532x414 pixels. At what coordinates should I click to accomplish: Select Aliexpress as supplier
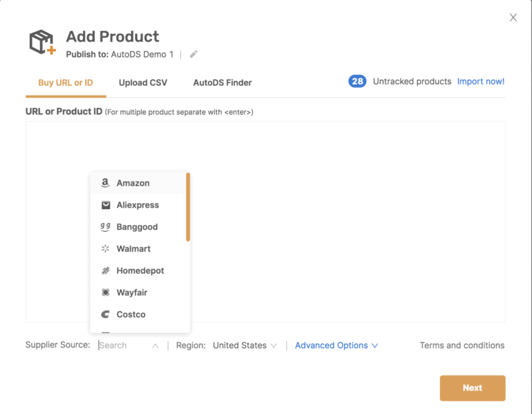(x=139, y=205)
